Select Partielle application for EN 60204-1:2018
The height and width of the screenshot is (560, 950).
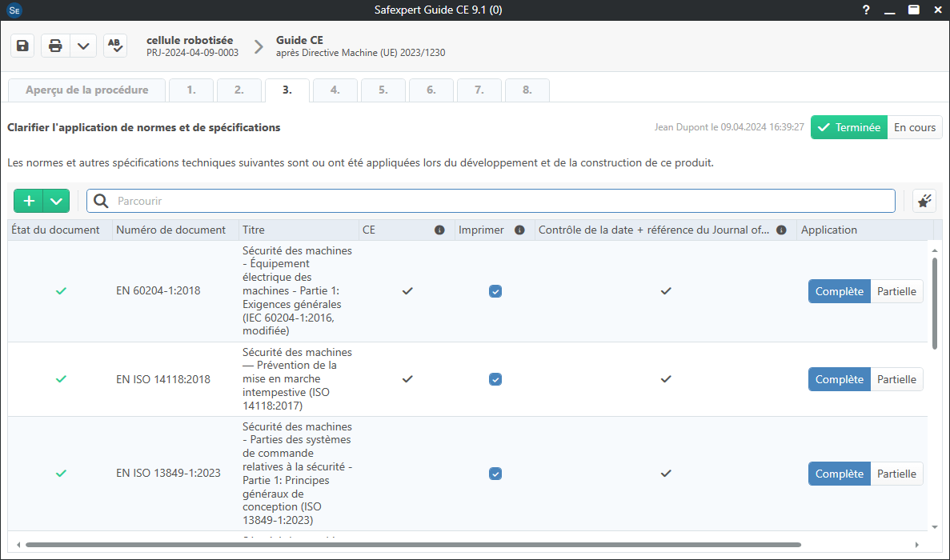[896, 291]
